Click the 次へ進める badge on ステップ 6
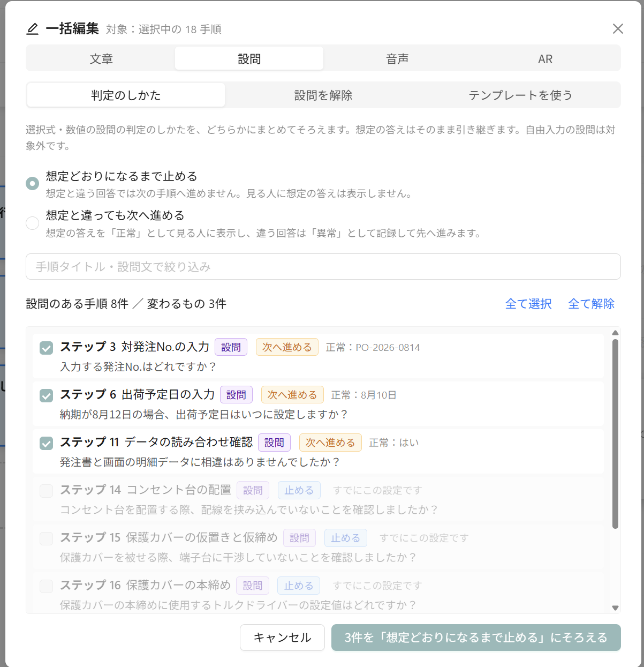644x667 pixels. 292,395
